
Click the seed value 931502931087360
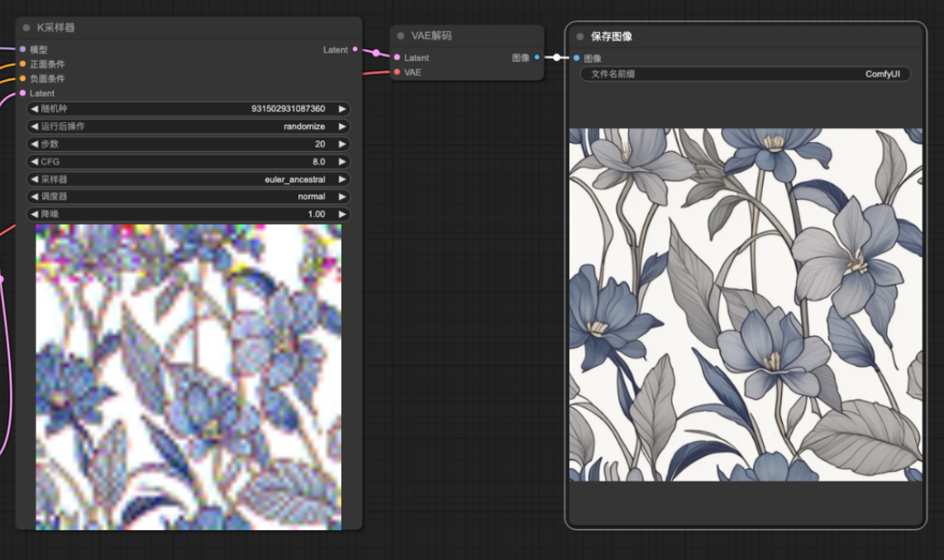click(288, 109)
